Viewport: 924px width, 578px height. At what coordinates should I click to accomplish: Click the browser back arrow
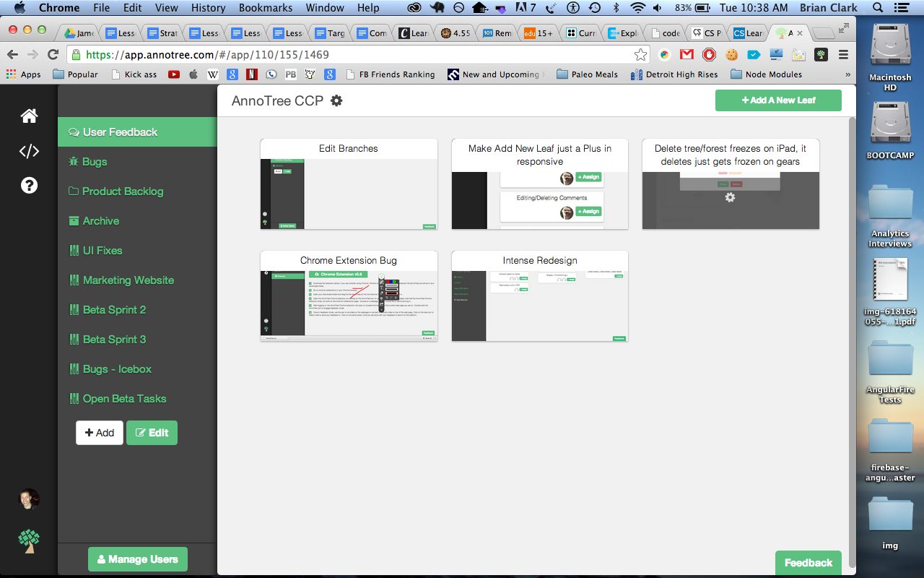[x=12, y=55]
